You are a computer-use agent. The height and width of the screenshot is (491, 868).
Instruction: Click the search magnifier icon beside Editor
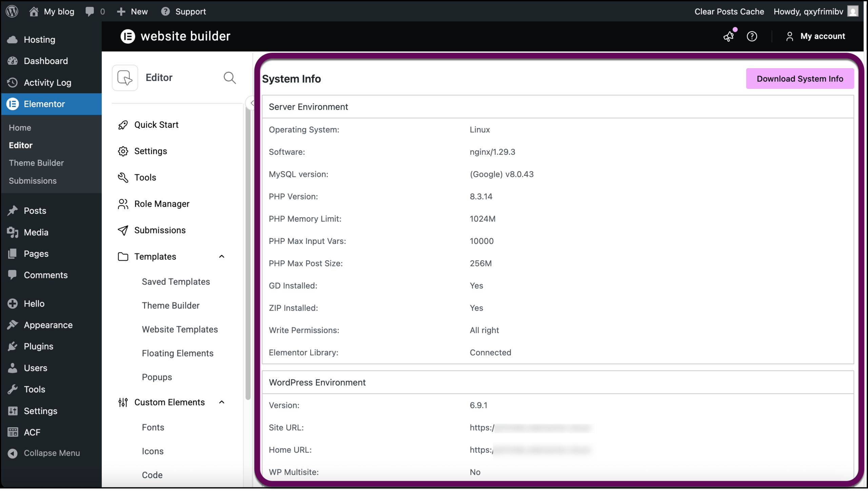coord(230,78)
